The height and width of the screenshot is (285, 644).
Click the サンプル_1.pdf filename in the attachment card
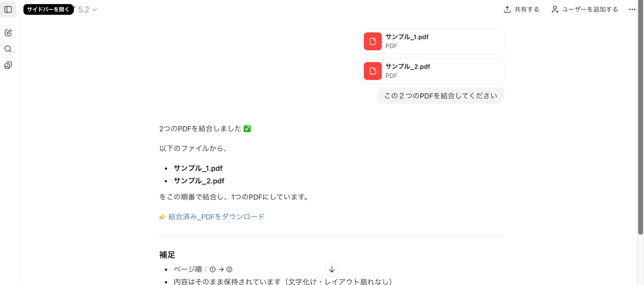[x=407, y=37]
